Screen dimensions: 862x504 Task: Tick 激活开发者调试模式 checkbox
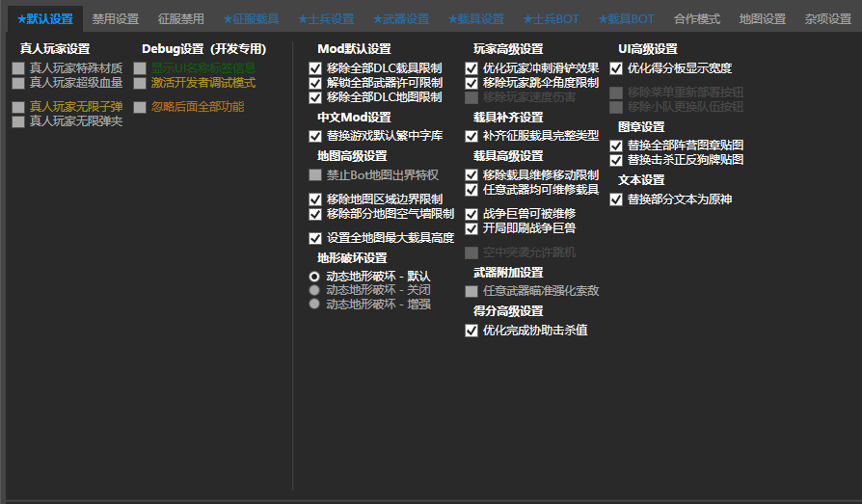(140, 83)
